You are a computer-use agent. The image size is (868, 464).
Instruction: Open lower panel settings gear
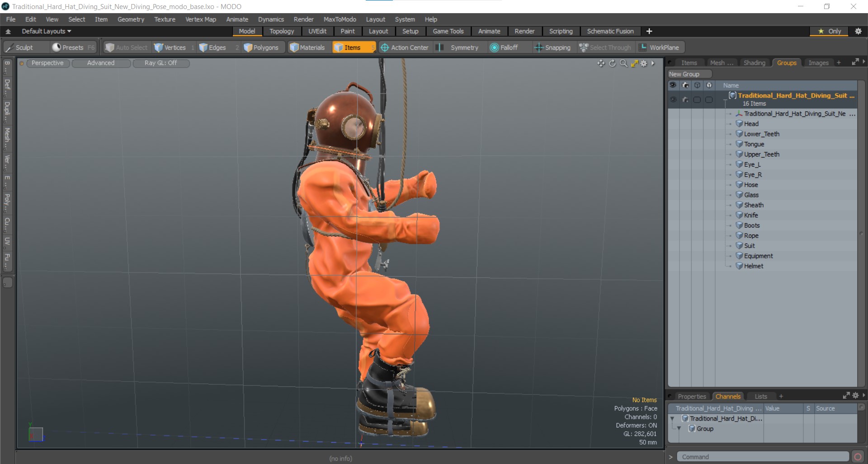click(855, 396)
